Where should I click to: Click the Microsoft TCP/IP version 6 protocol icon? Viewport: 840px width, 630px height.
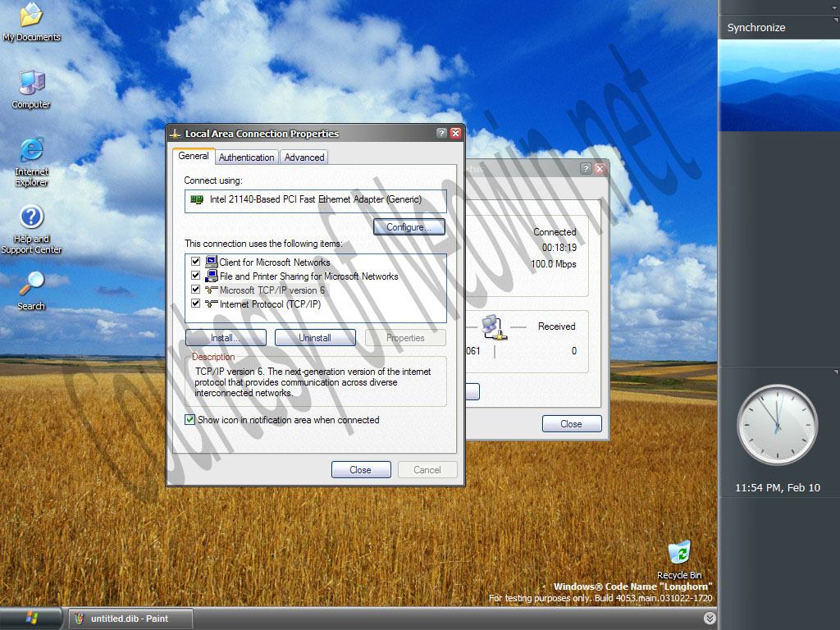pos(211,290)
